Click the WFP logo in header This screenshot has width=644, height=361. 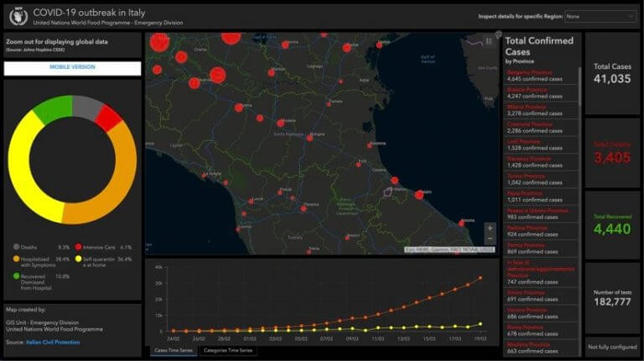18,17
